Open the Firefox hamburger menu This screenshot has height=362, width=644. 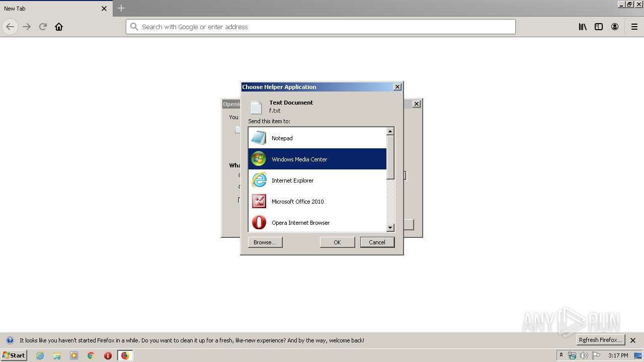634,27
